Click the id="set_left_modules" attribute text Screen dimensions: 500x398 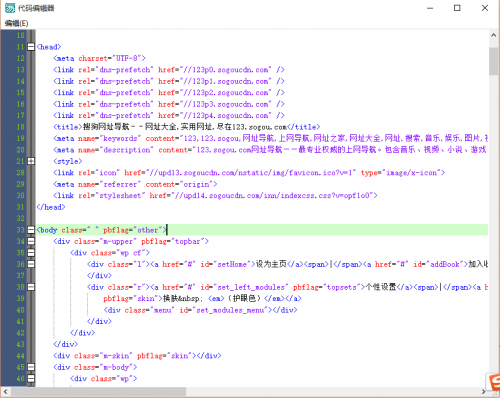click(x=244, y=287)
